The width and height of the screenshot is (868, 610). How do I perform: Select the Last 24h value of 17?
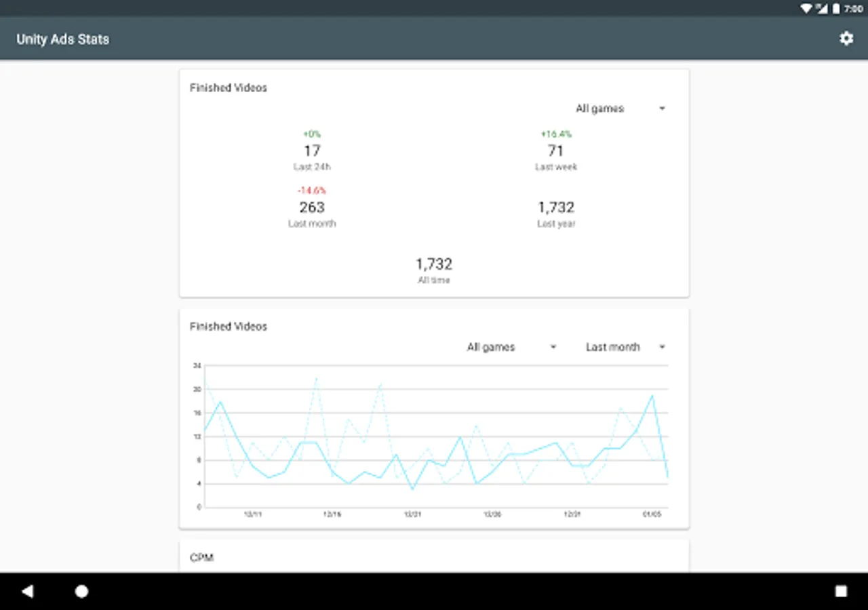312,150
